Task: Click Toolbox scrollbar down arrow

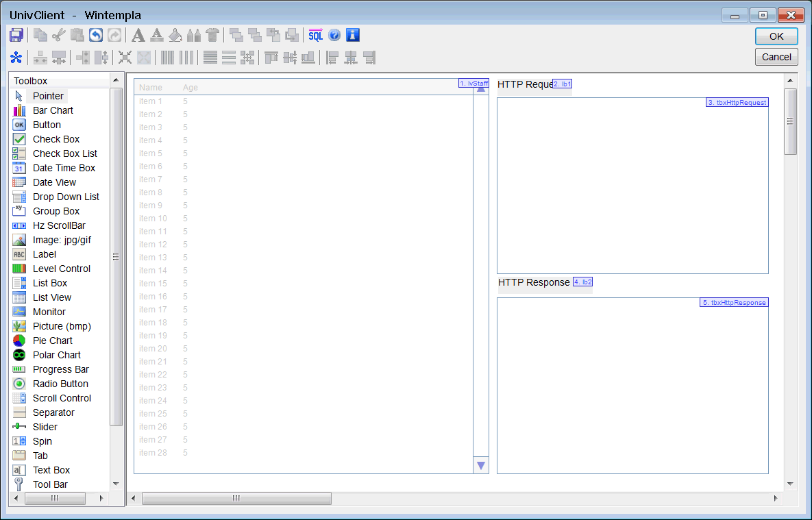Action: pos(116,484)
